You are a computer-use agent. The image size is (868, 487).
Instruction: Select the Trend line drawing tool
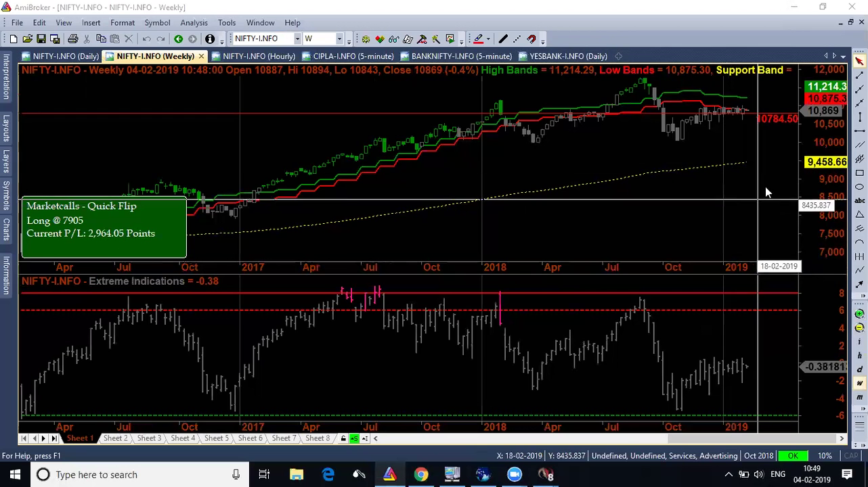[859, 75]
